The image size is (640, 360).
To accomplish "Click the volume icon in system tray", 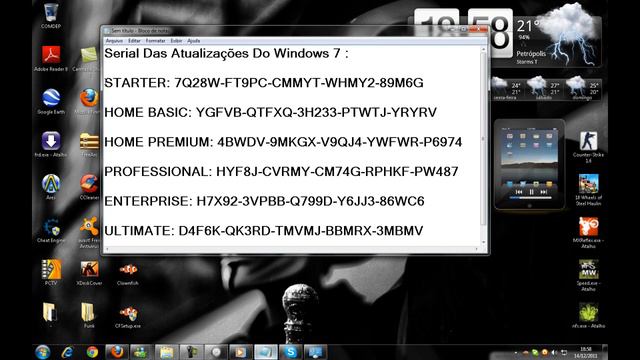I will [x=554, y=352].
